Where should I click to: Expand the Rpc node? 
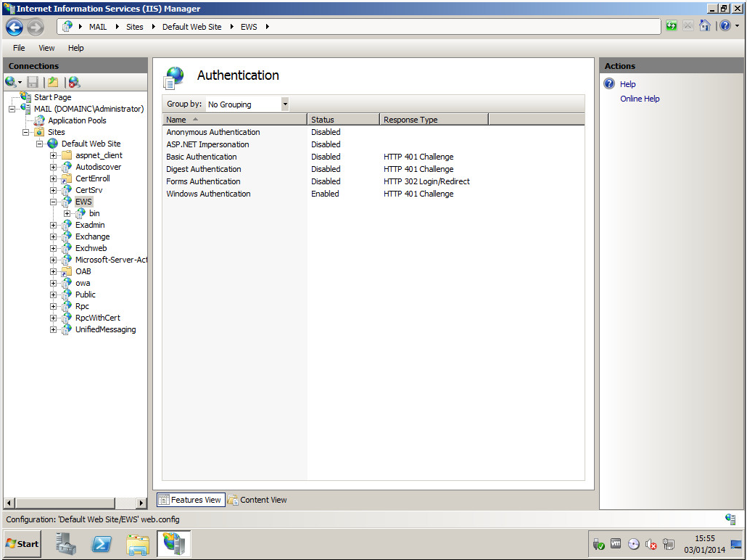54,306
